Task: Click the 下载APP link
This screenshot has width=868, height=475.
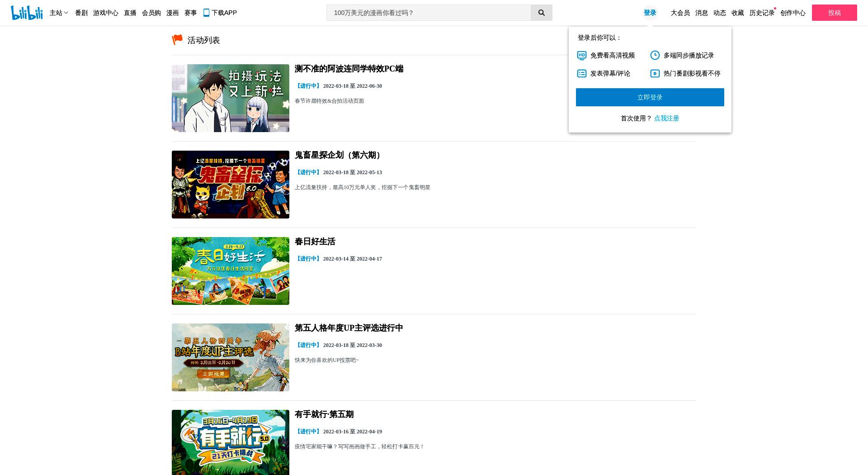Action: (x=220, y=13)
